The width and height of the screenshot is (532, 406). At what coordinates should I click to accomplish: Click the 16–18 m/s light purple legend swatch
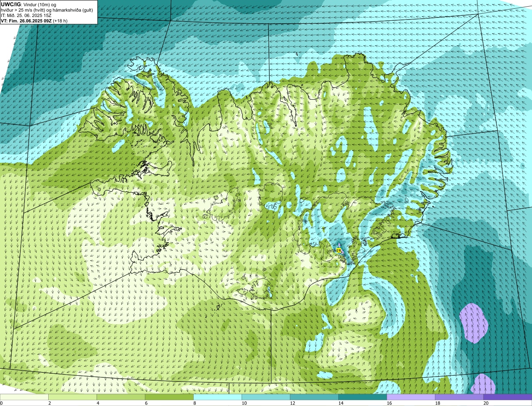[x=411, y=397]
